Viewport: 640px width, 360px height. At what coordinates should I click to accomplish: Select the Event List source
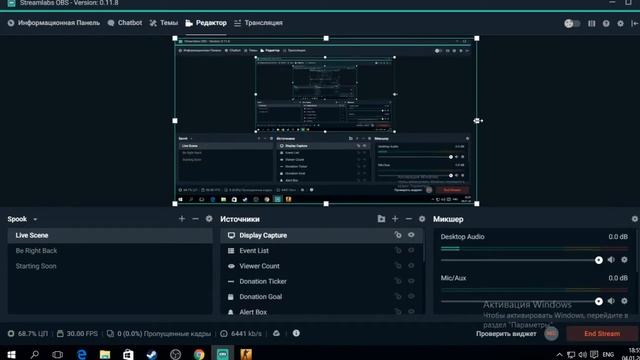coord(322,251)
